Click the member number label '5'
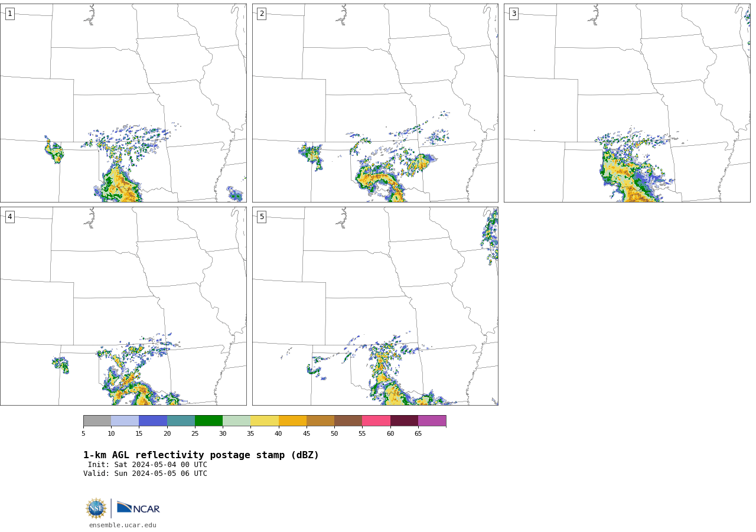The width and height of the screenshot is (756, 532). tap(262, 217)
